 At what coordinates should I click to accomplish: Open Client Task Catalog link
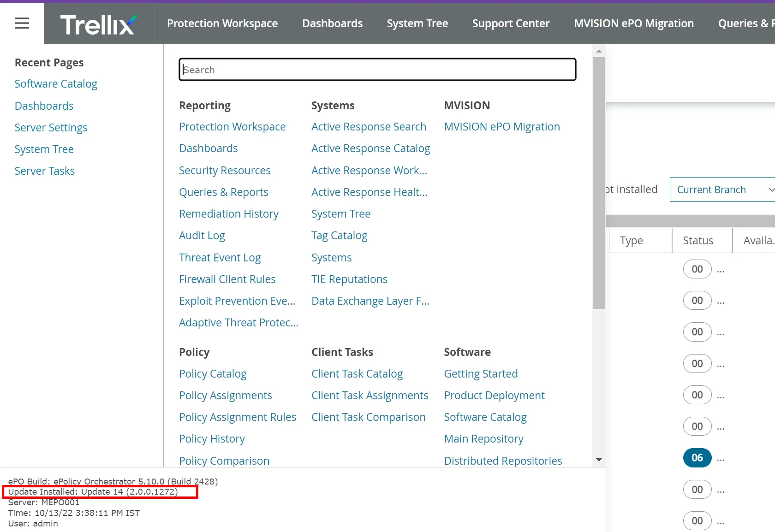tap(357, 374)
